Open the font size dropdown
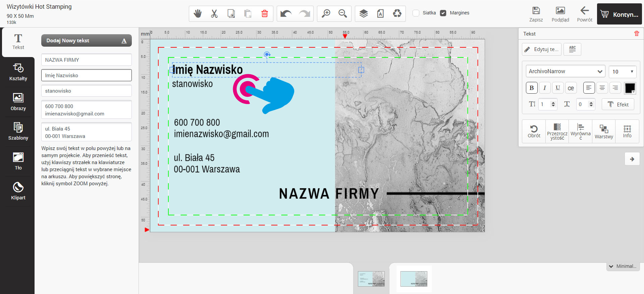The height and width of the screenshot is (294, 644). [622, 71]
